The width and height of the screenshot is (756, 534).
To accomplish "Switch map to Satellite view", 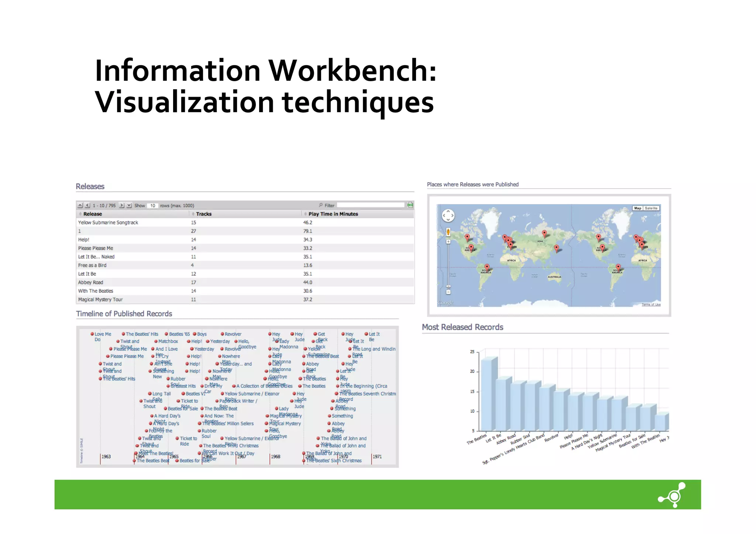I will (651, 208).
